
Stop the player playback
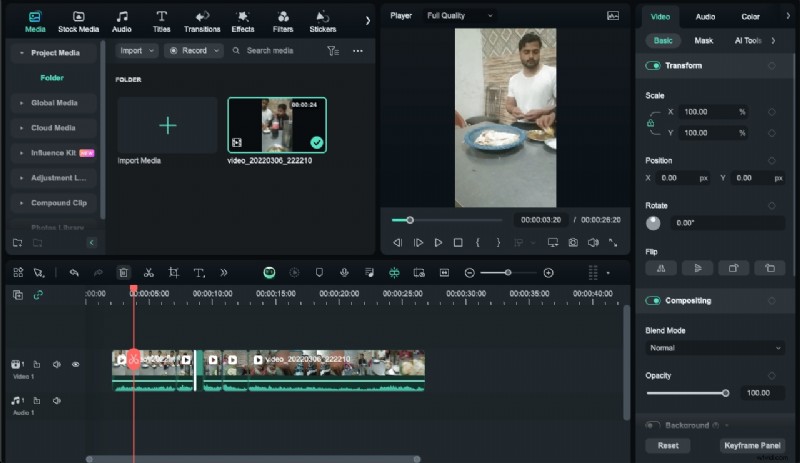tap(458, 242)
